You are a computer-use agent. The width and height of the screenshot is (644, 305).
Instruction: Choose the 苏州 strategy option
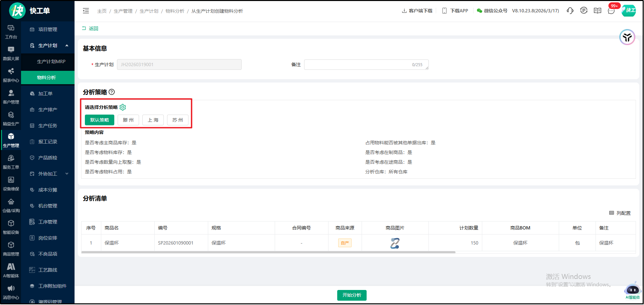click(177, 120)
